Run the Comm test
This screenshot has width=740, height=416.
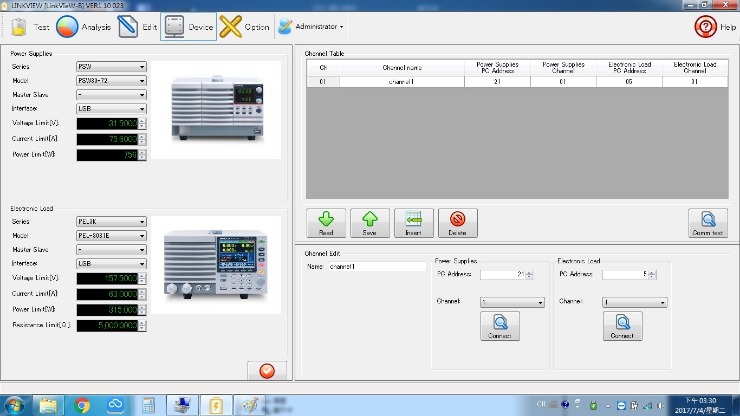tap(707, 222)
